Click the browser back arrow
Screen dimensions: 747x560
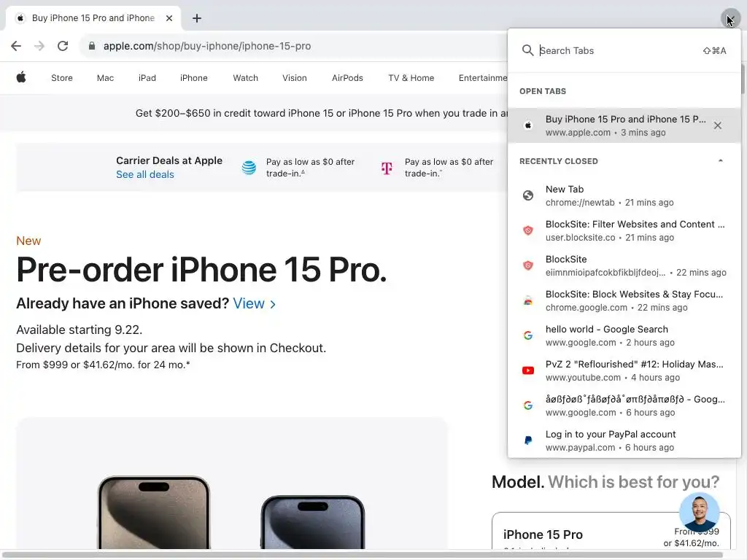click(16, 46)
